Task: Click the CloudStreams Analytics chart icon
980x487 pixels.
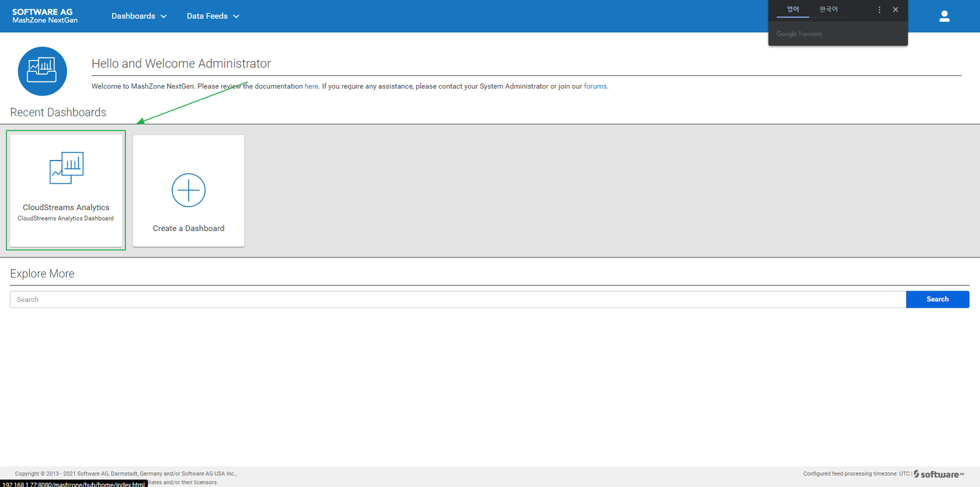Action: (66, 168)
